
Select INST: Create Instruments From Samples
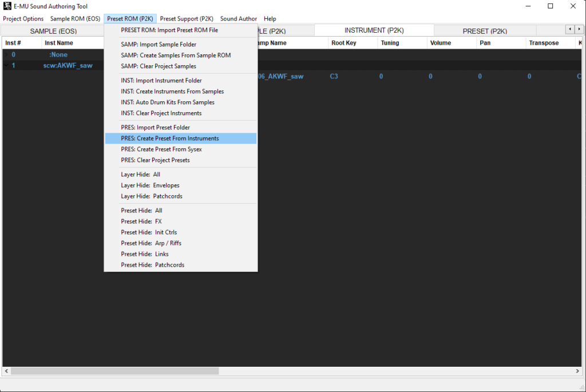click(181, 92)
